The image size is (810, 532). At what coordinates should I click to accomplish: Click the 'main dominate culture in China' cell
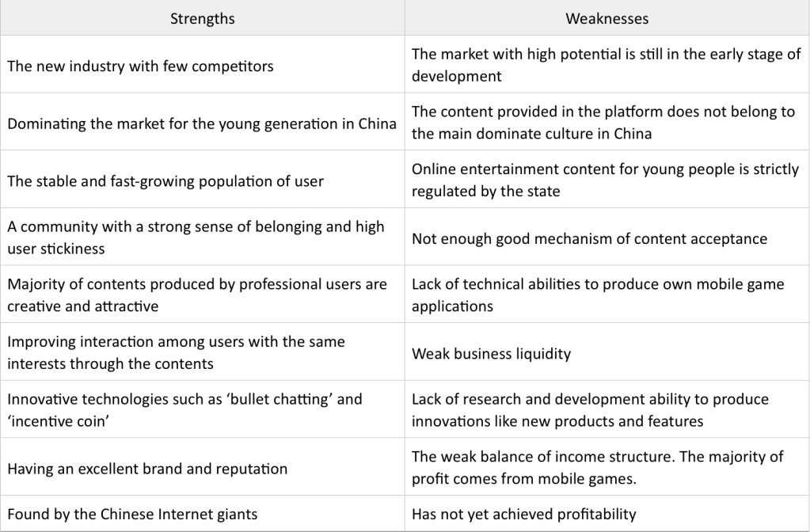click(x=603, y=123)
